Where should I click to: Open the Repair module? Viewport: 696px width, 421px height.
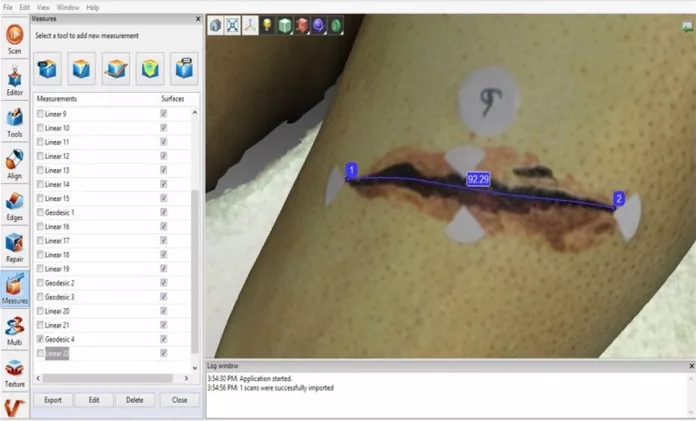(14, 245)
